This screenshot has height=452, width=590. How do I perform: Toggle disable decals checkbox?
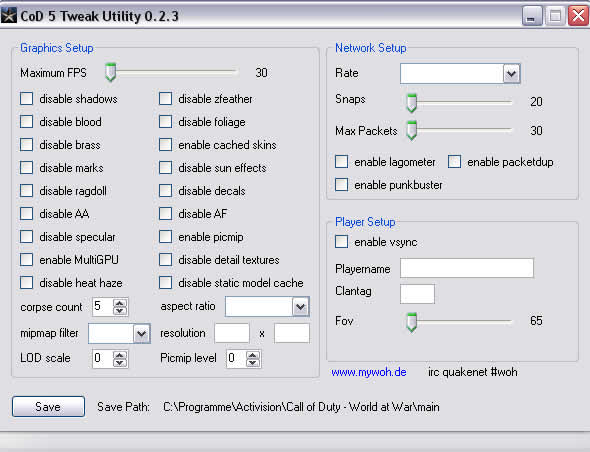click(x=166, y=190)
